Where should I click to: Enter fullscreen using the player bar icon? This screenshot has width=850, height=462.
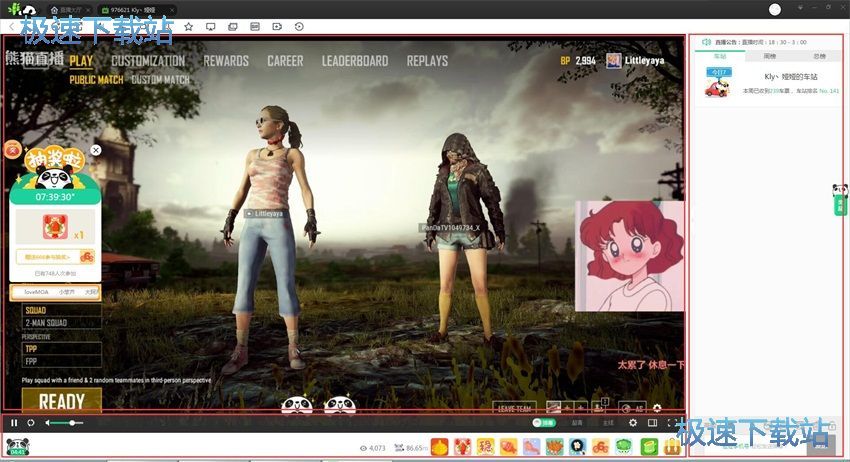pyautogui.click(x=671, y=423)
